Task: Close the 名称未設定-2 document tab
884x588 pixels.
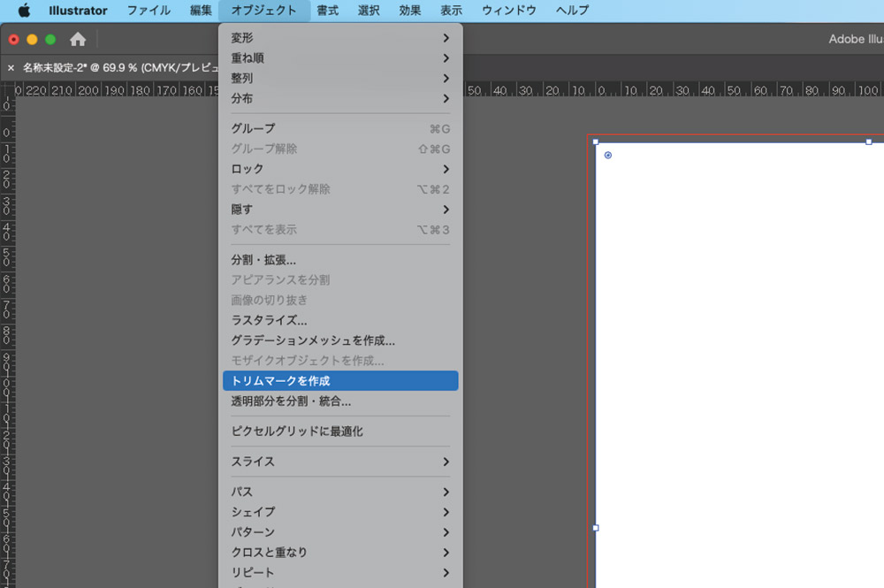Action: pyautogui.click(x=11, y=67)
